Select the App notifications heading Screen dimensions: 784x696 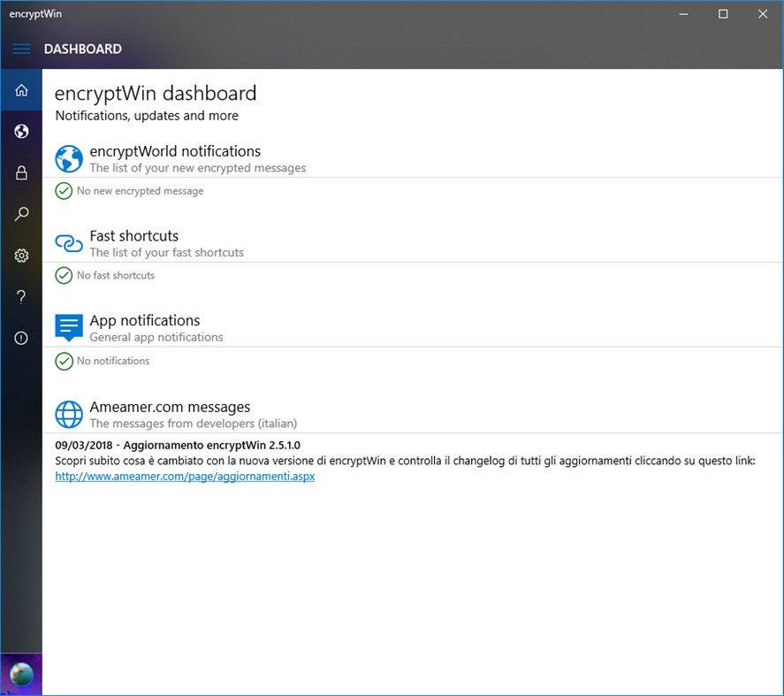coord(144,320)
